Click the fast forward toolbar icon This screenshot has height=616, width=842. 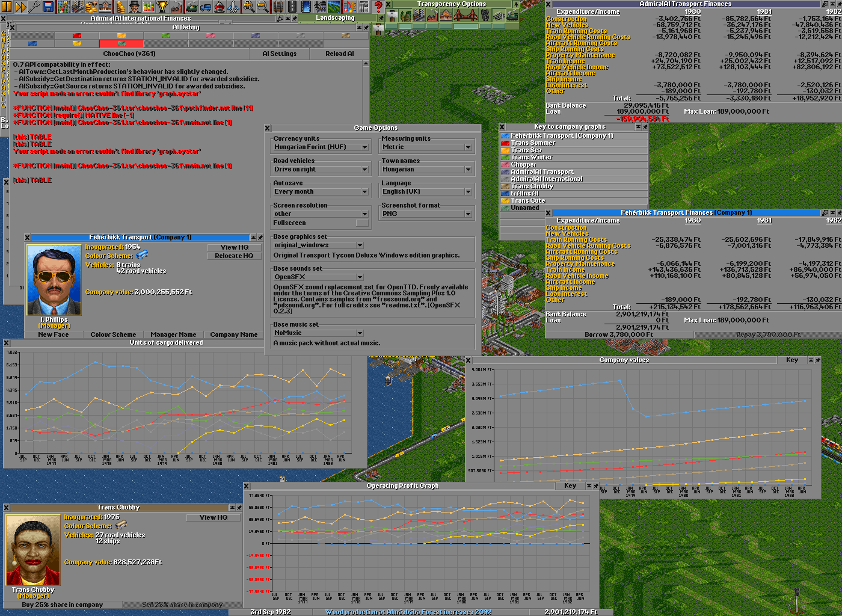[20, 7]
